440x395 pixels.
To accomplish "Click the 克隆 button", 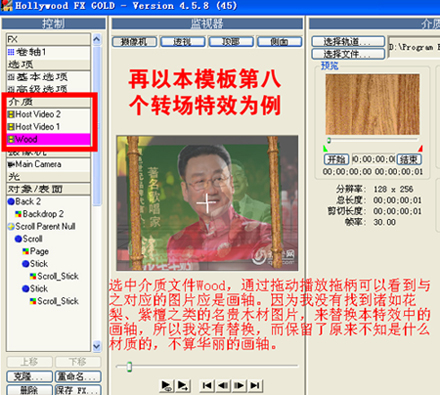I will pyautogui.click(x=30, y=377).
